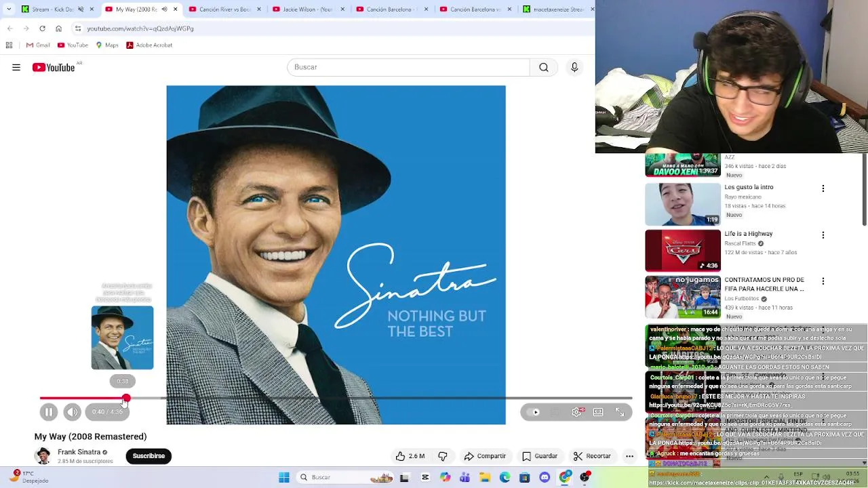868x488 pixels.
Task: Click the sidebar vertical scrollbar
Action: (864, 190)
